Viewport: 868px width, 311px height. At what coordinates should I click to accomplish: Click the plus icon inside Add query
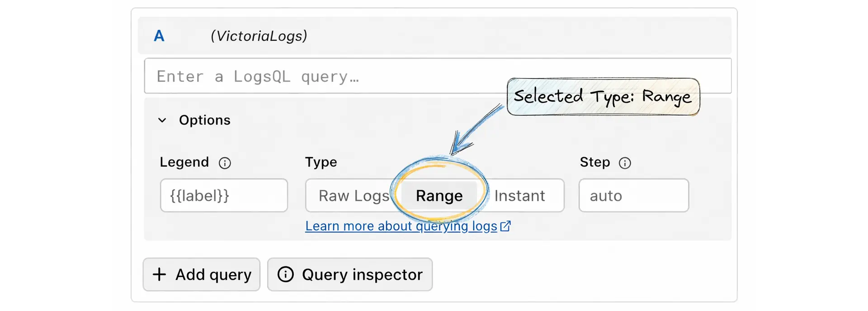(159, 274)
